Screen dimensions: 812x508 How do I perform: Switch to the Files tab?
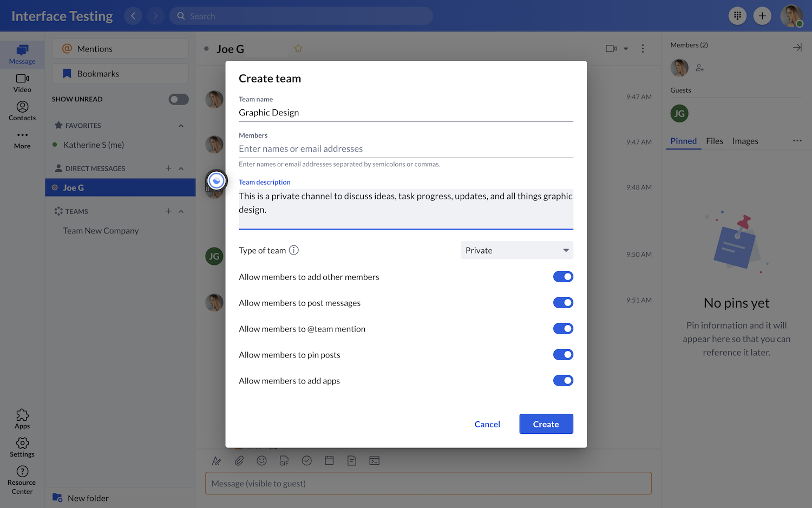(x=715, y=141)
